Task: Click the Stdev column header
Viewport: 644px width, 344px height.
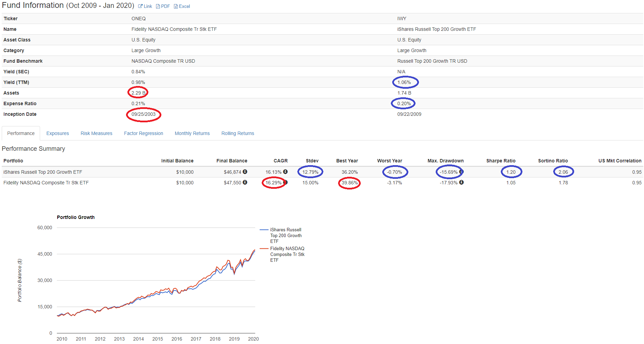Action: 312,161
